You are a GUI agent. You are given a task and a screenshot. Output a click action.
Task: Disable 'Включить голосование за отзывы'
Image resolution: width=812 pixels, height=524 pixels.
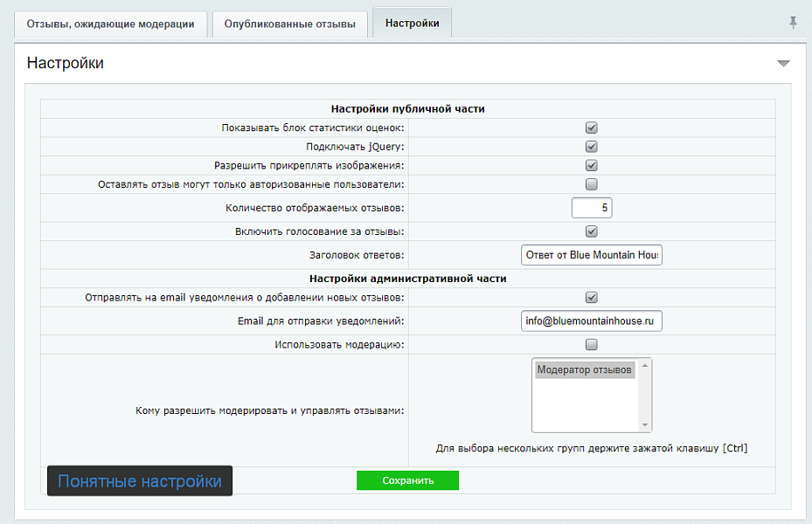click(x=592, y=232)
